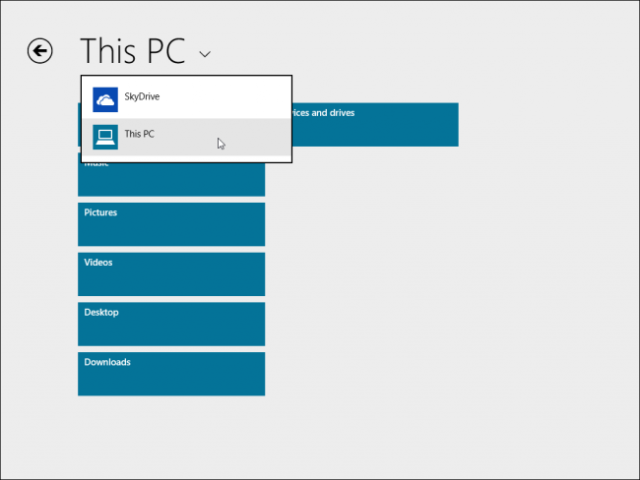Click the 'Desktop' text label
Screen dimensions: 640x480
pos(101,312)
